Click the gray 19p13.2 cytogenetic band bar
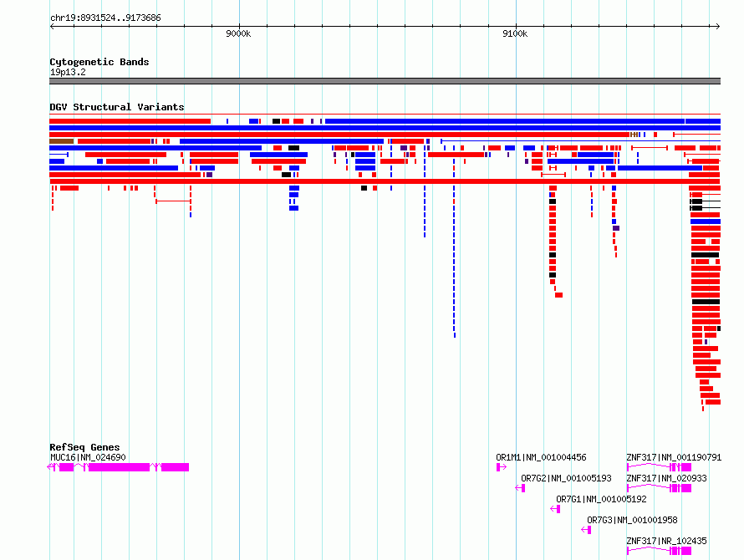744x560 pixels. pyautogui.click(x=385, y=81)
